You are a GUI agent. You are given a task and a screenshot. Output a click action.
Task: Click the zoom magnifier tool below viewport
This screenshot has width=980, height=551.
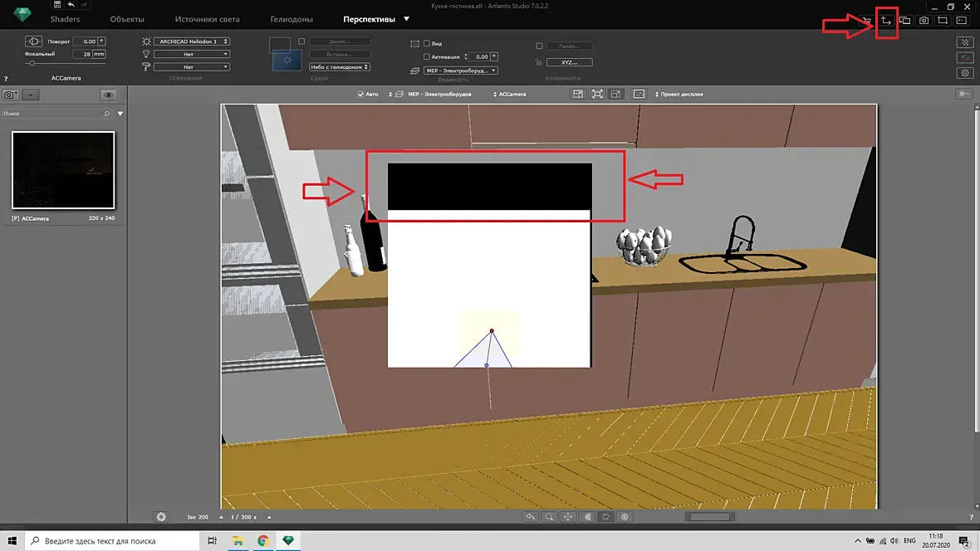(549, 517)
